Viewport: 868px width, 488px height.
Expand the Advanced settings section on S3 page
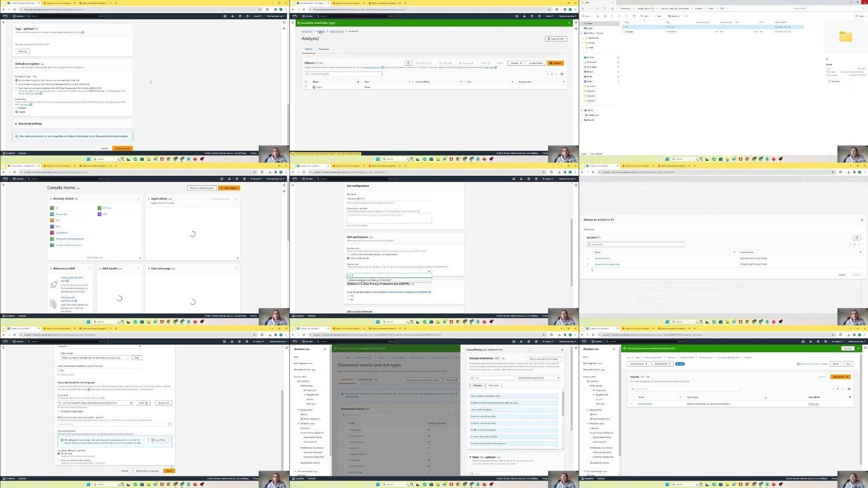[29, 124]
